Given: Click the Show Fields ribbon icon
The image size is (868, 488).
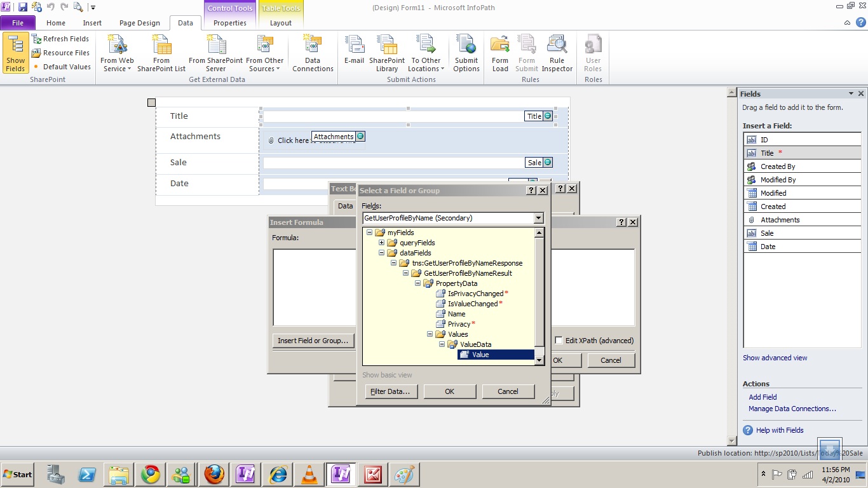Looking at the screenshot, I should [15, 53].
